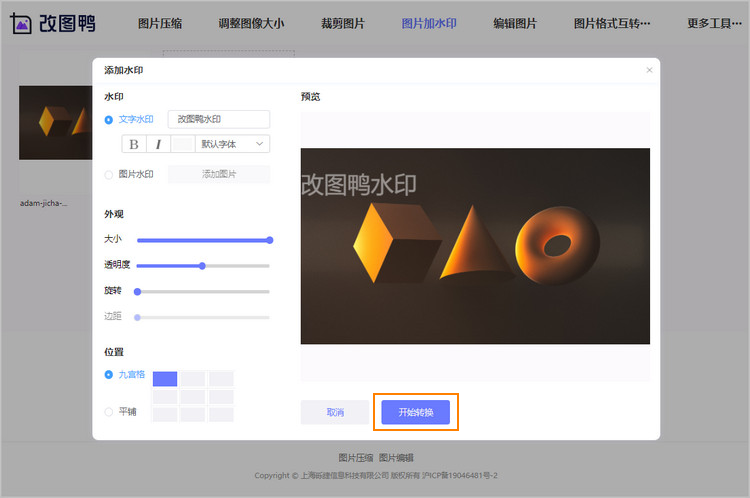Click the 改图鸭 logo icon
The height and width of the screenshot is (498, 750).
(x=21, y=23)
